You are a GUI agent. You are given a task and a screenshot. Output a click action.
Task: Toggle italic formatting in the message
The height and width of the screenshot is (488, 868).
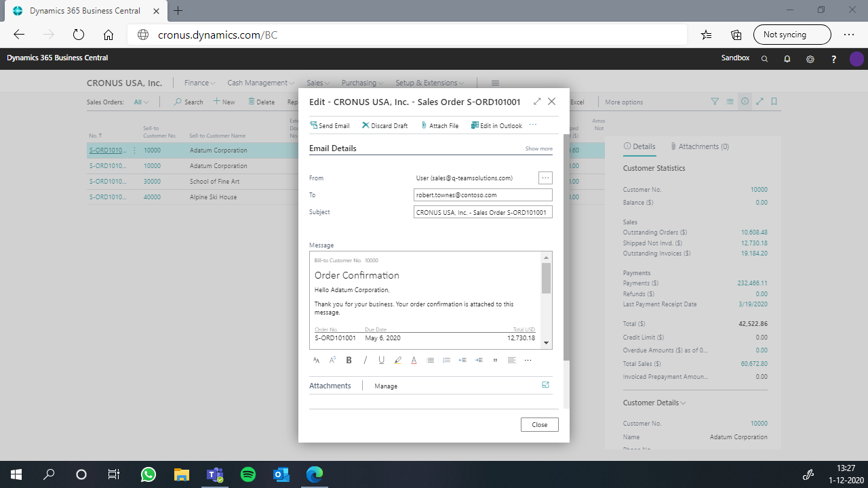[x=365, y=360]
